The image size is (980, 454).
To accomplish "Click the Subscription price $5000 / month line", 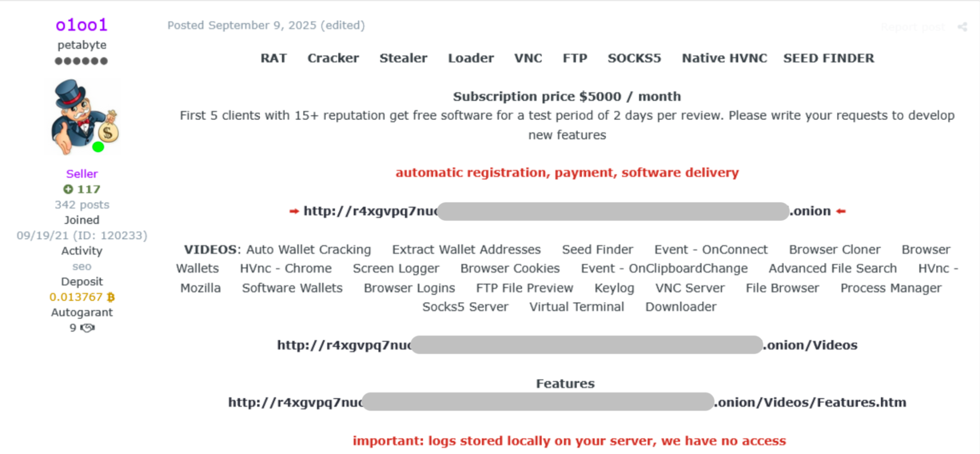I will 567,97.
